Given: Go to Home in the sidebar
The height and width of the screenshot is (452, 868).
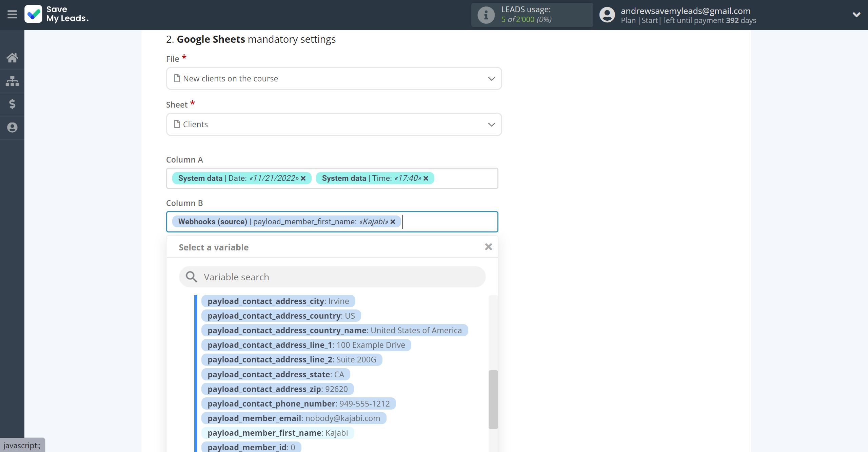Looking at the screenshot, I should click(x=12, y=58).
